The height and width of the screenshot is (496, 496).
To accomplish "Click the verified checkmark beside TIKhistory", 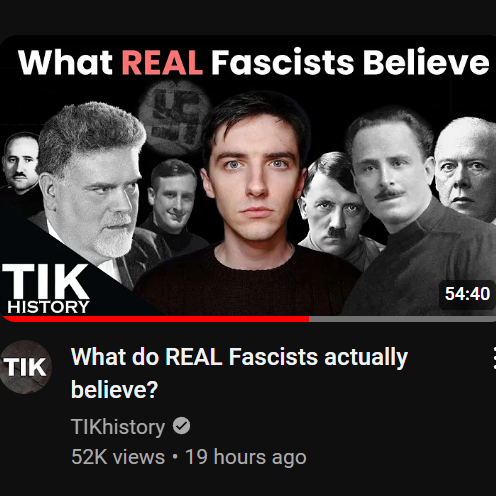I will pos(181,426).
